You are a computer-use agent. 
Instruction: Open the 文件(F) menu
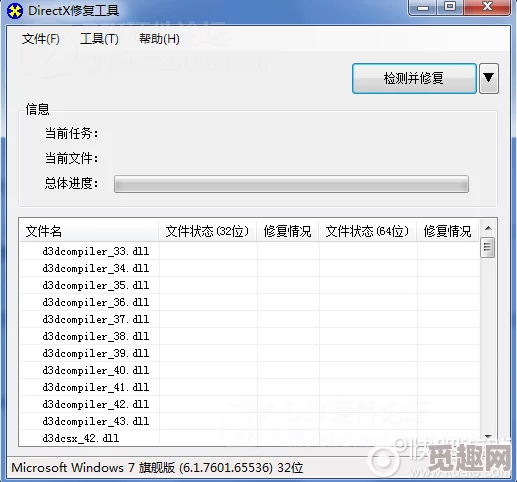tap(41, 39)
